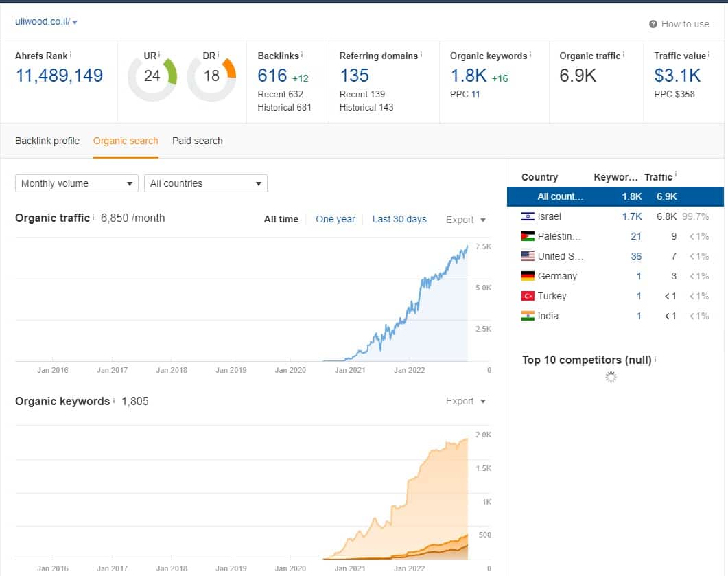Select the India country row

(615, 316)
